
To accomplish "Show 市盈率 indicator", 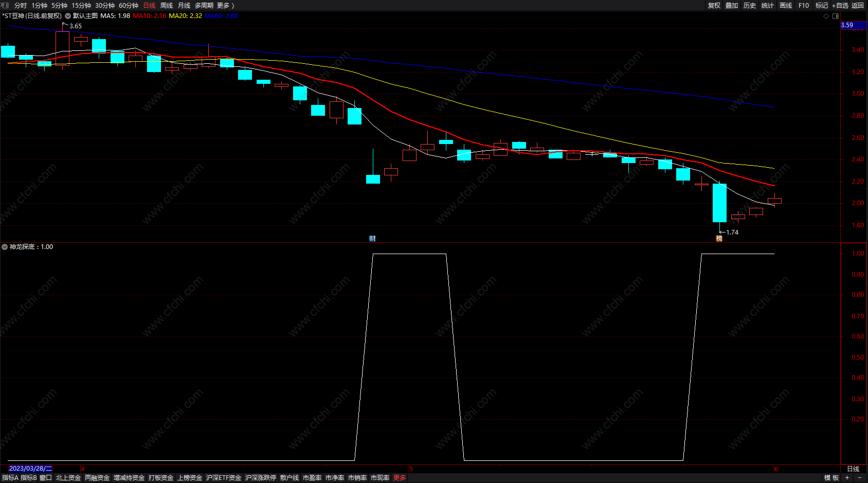I will (312, 478).
